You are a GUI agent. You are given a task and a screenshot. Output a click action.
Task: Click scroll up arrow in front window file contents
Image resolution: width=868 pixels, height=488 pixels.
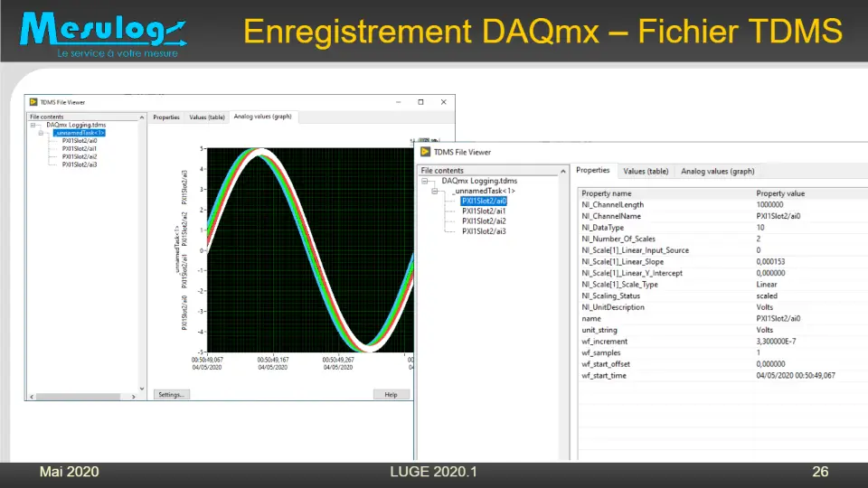pos(563,171)
